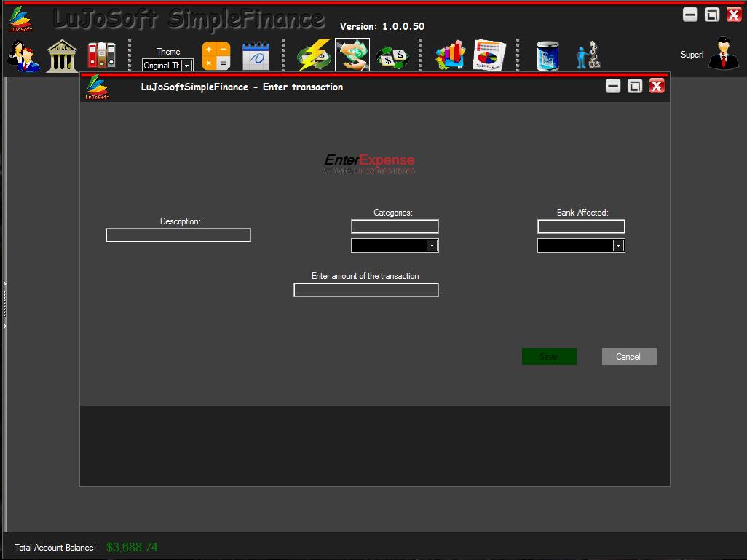Expand the Bank Affected dropdown list
The width and height of the screenshot is (747, 560).
coord(618,245)
